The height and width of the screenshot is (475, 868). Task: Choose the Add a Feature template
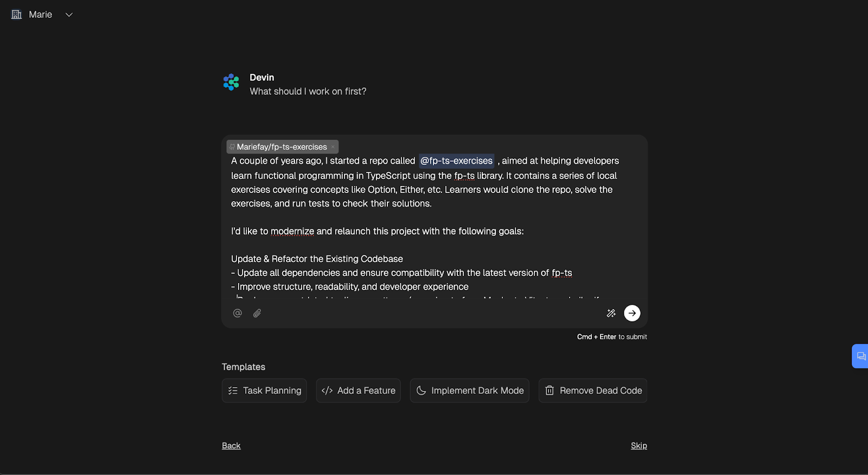click(x=358, y=390)
